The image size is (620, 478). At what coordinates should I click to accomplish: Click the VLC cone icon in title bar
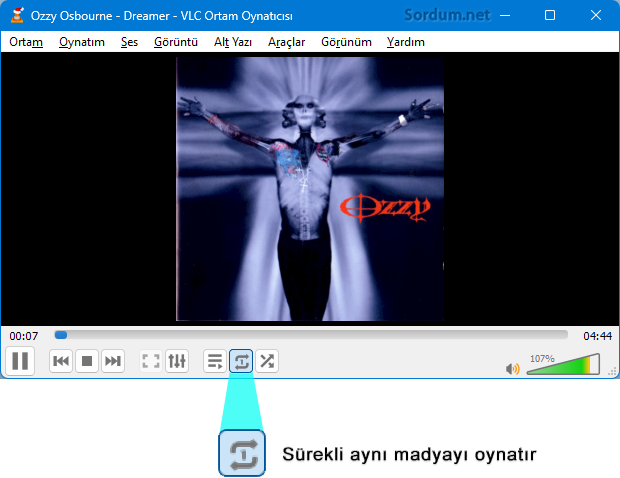(17, 15)
